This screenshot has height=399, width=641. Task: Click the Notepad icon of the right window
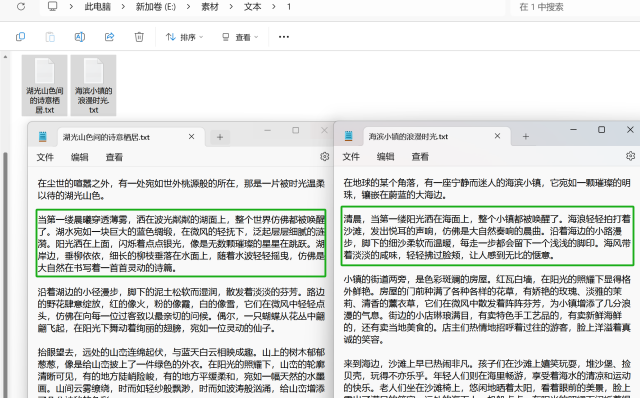click(x=348, y=136)
